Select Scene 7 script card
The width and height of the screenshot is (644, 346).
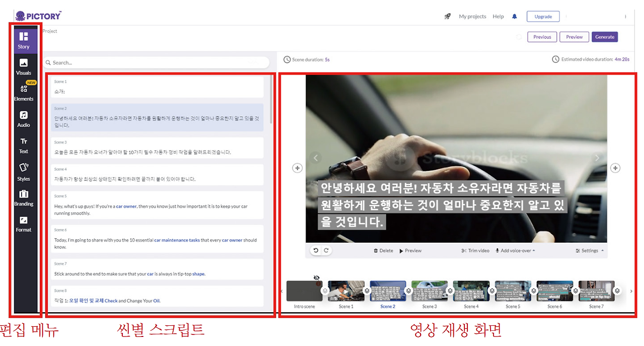click(x=157, y=269)
